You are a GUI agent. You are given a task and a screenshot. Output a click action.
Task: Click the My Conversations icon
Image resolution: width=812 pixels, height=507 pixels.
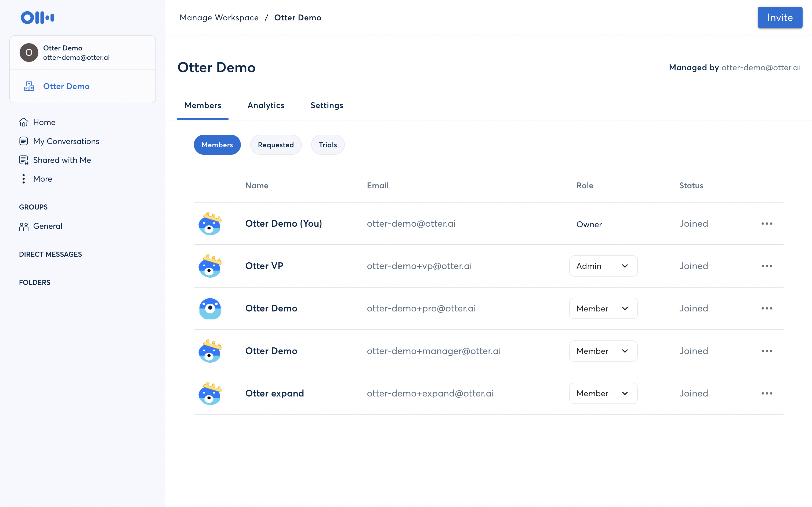(x=22, y=141)
